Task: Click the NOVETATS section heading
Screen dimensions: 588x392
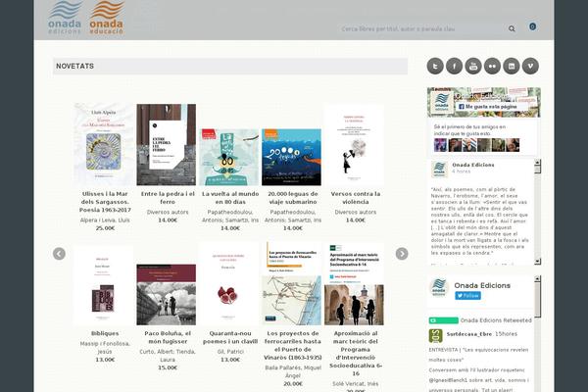Action: pyautogui.click(x=75, y=66)
